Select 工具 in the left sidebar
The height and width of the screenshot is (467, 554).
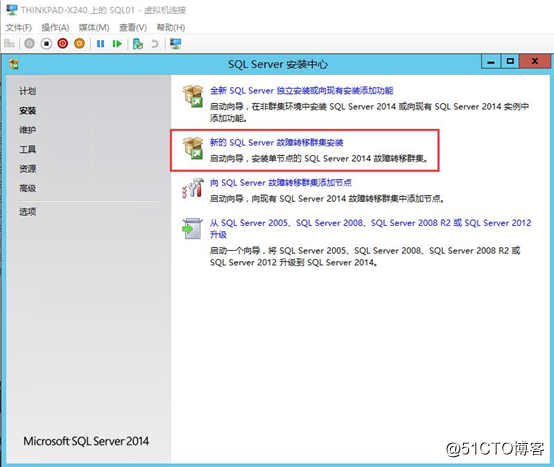pos(28,149)
